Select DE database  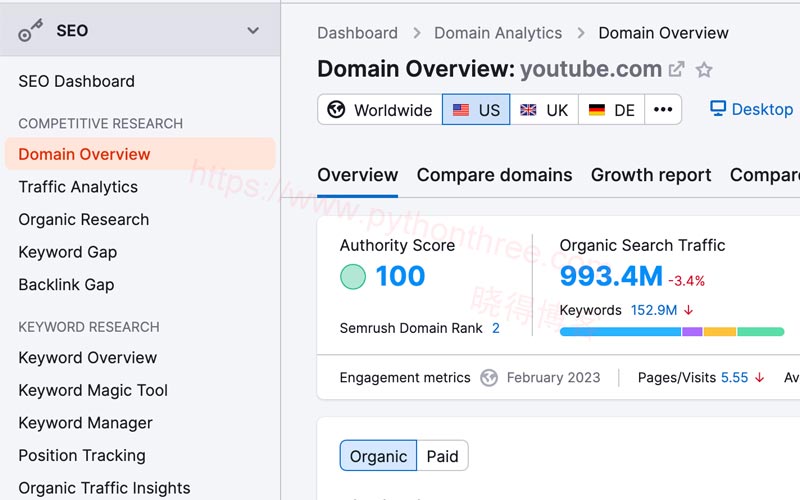pos(611,109)
